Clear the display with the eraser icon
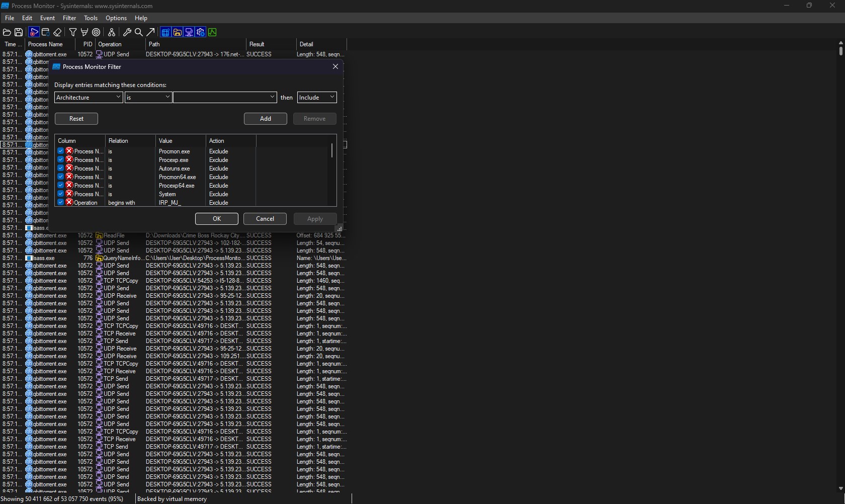Viewport: 845px width, 504px height. coord(57,32)
